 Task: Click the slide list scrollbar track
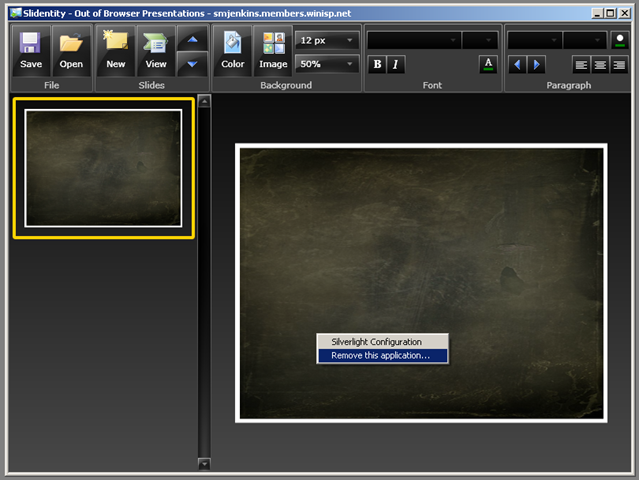coord(204,282)
